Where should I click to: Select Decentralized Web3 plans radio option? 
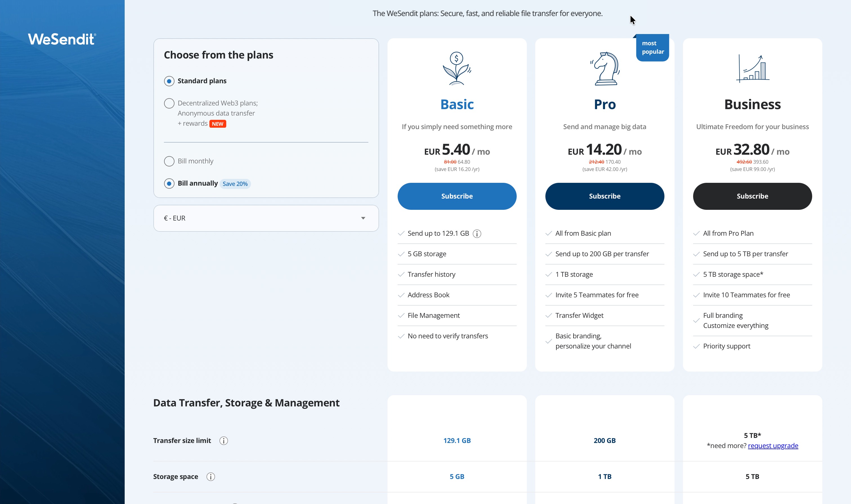169,103
